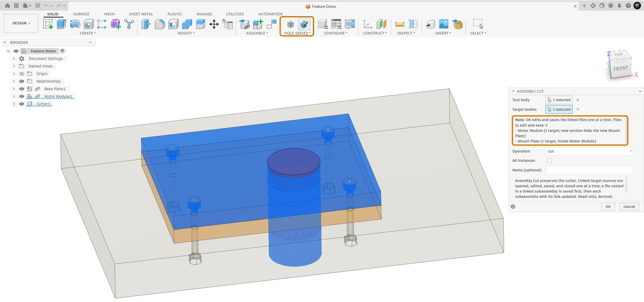Select the Insert linked component tool
The image size is (644, 302).
coord(245,24)
